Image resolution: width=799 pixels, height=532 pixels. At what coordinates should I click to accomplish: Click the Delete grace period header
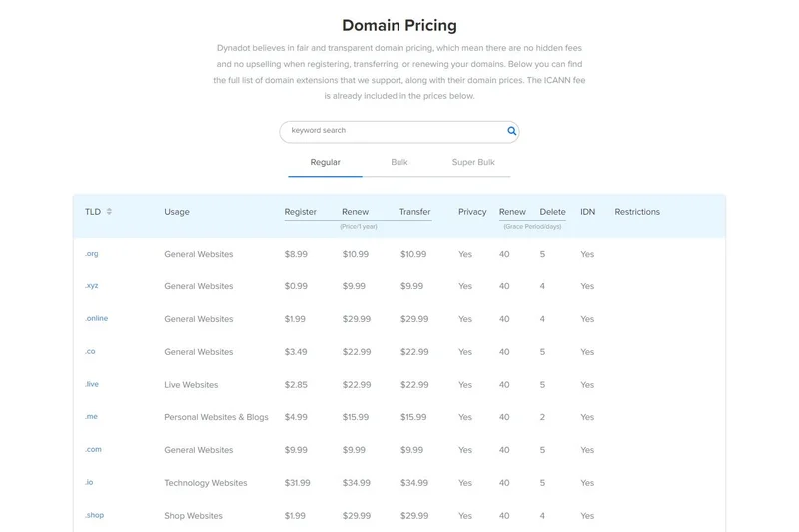click(552, 212)
